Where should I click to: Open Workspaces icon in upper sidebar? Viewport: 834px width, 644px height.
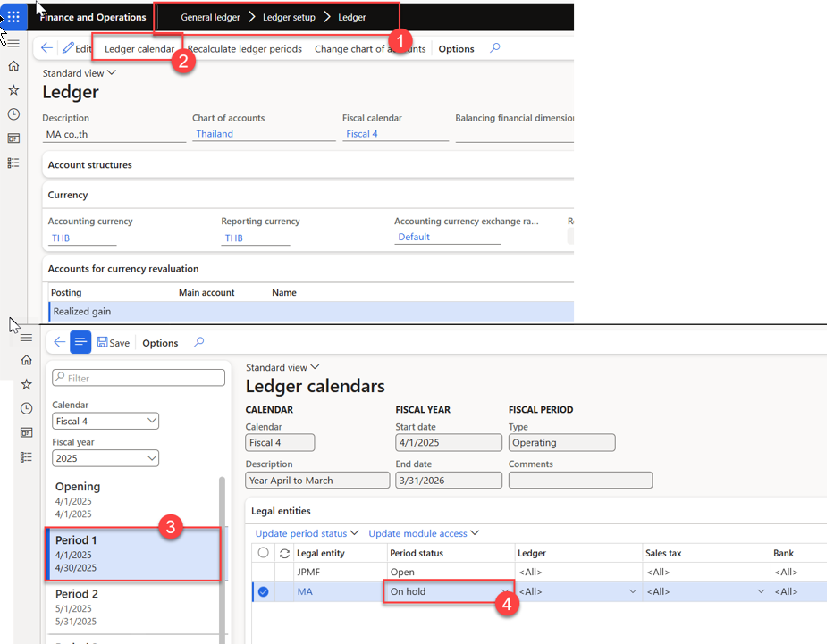tap(13, 138)
